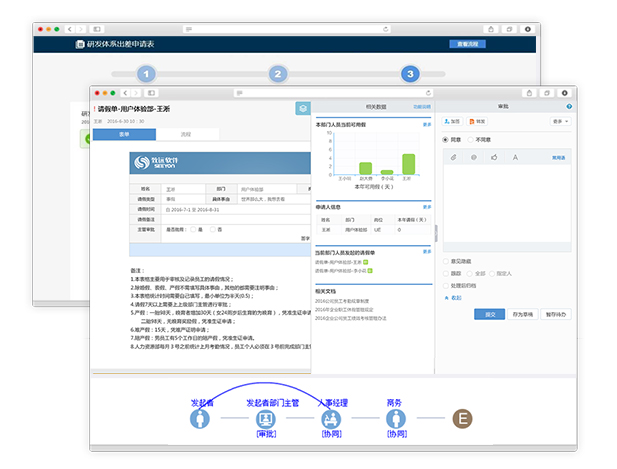This screenshot has height=469, width=617.
Task: Click the blue 提交 submit button
Action: tap(490, 314)
